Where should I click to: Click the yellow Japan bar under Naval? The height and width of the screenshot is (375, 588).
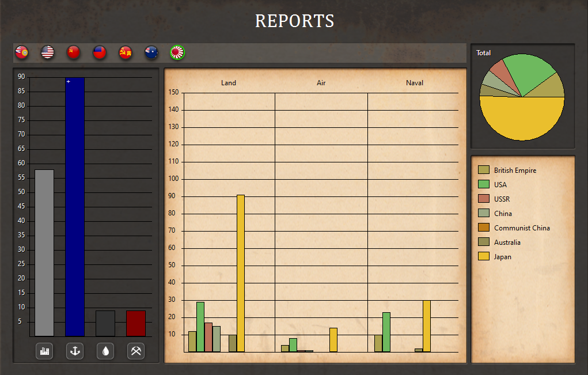click(x=426, y=326)
